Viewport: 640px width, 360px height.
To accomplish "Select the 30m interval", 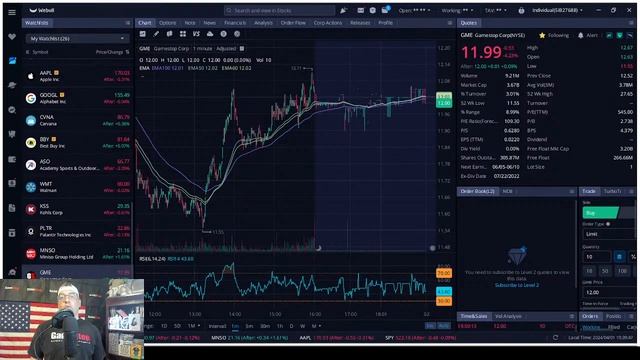I will (265, 326).
